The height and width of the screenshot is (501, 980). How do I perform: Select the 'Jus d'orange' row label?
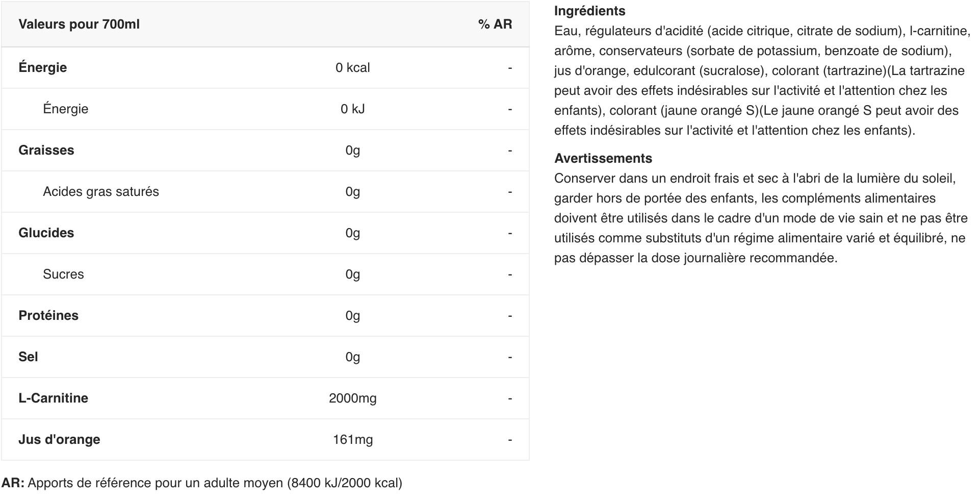[x=59, y=440]
